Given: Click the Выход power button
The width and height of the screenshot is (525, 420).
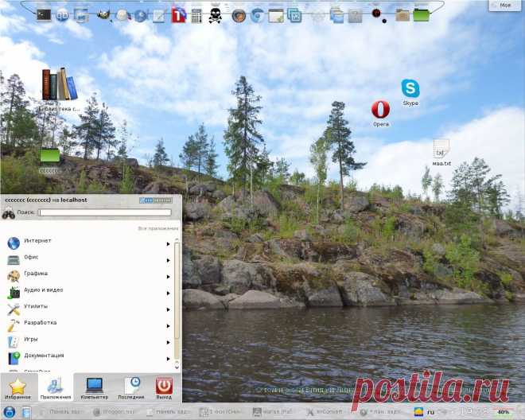Looking at the screenshot, I should (164, 387).
